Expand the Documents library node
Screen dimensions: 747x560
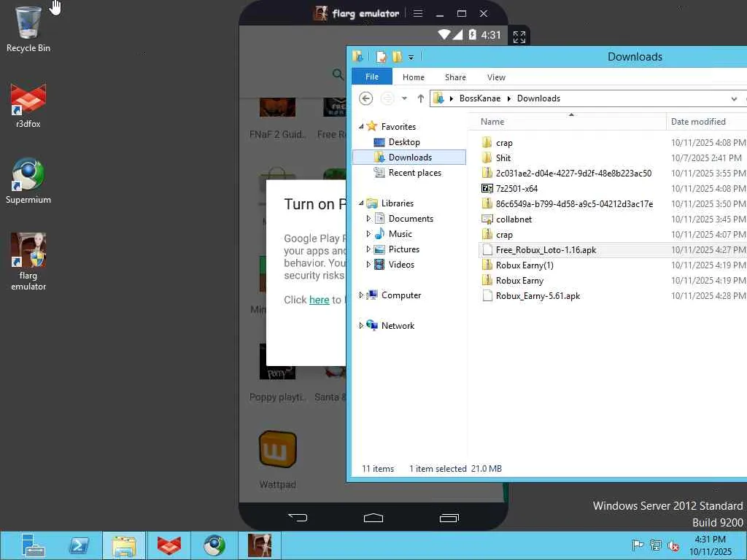(368, 219)
